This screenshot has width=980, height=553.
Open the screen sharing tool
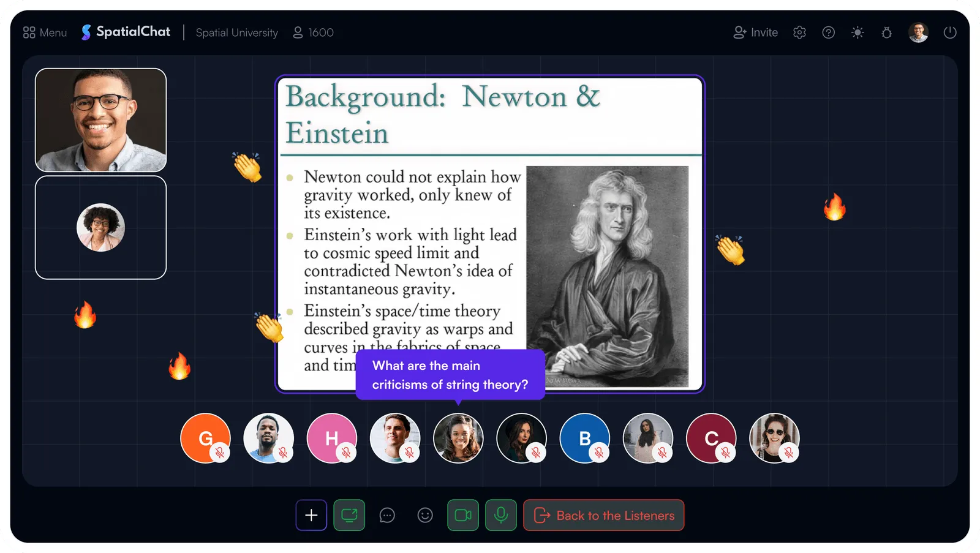coord(349,515)
